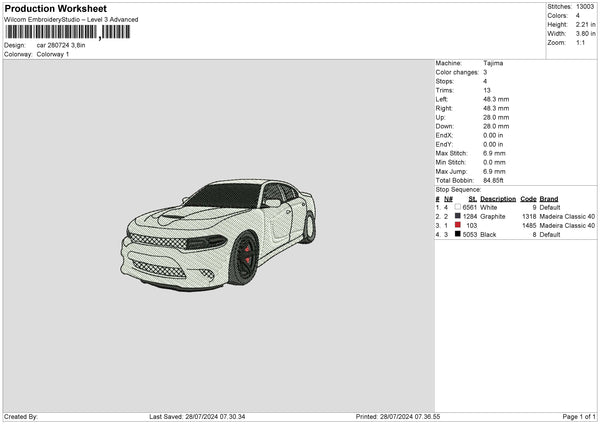Click the Color changes value 3

pyautogui.click(x=485, y=72)
